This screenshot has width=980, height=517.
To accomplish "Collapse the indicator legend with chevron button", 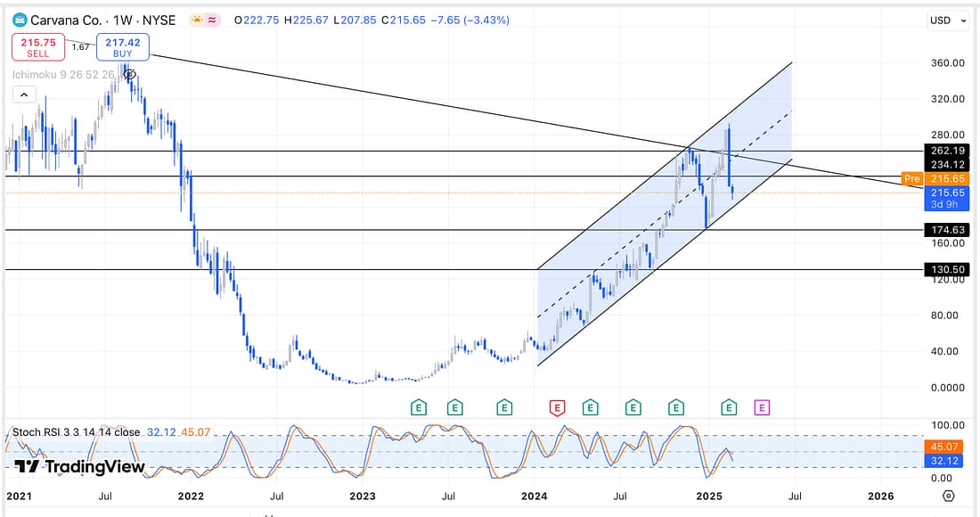I will [x=24, y=94].
